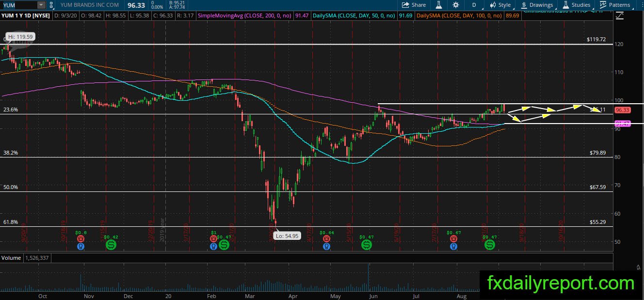Click the 61.8% Fibonacci level label
Viewport: 644px width, 300px height.
pos(11,222)
